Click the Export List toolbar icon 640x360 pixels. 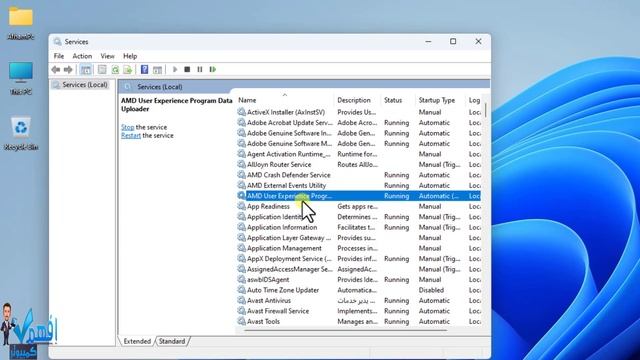128,69
